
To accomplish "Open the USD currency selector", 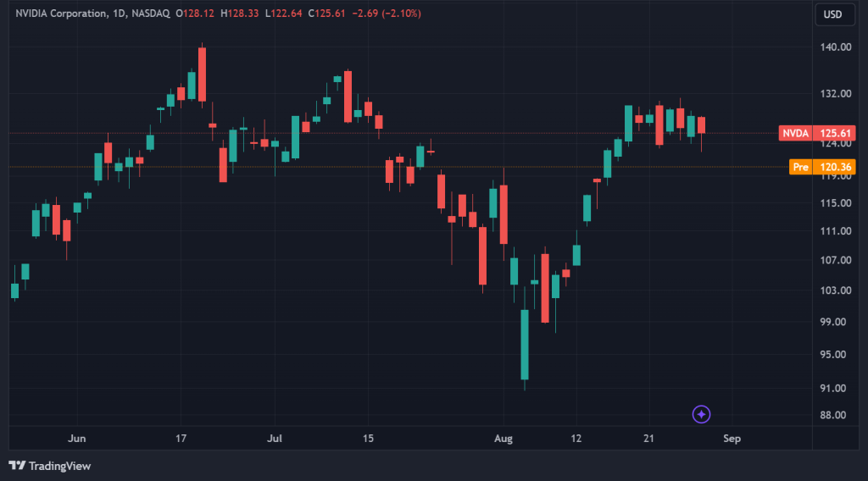I will 833,14.
